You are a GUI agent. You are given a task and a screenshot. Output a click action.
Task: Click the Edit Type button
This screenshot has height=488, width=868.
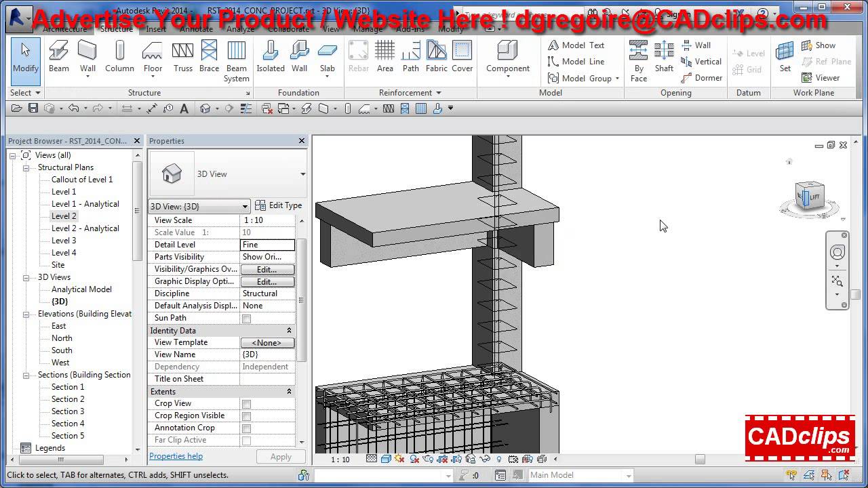point(278,206)
